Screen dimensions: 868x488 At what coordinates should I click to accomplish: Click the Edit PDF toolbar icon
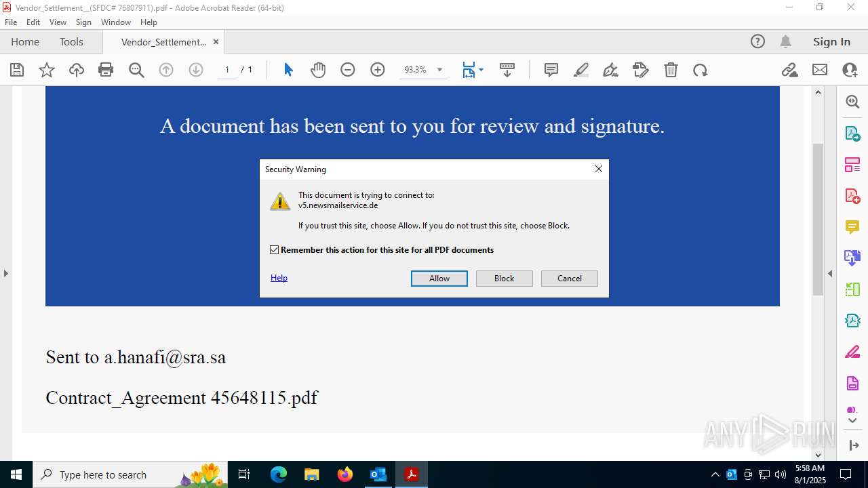coord(641,70)
